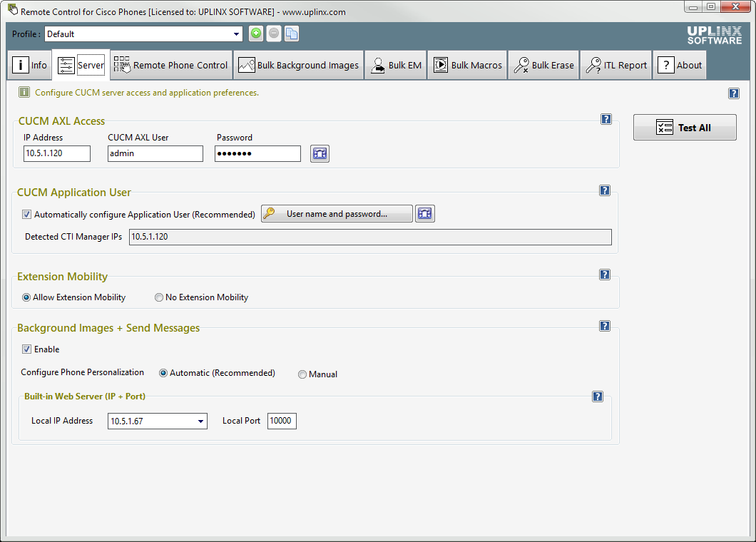Test the CUCM AXL Access connection icon
The width and height of the screenshot is (756, 542).
(320, 153)
